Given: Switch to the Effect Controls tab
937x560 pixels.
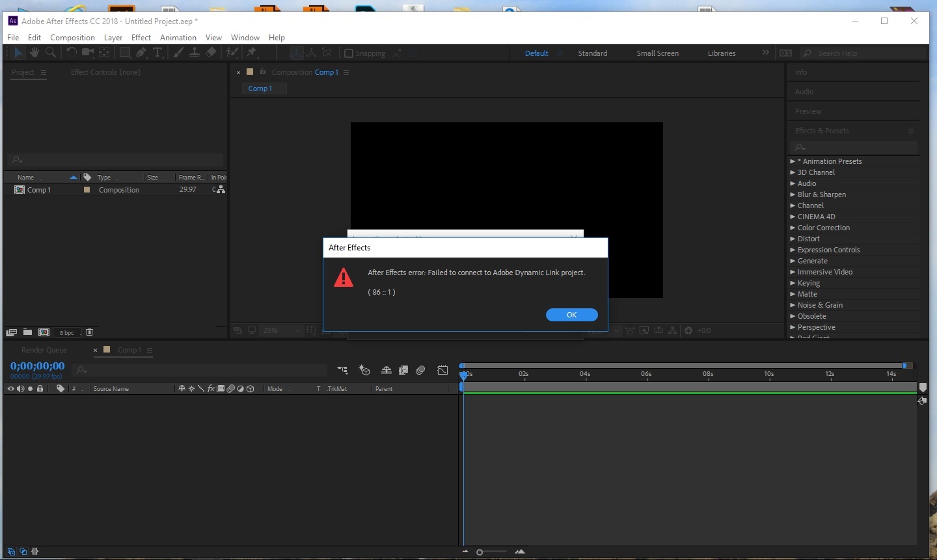Looking at the screenshot, I should coord(105,72).
